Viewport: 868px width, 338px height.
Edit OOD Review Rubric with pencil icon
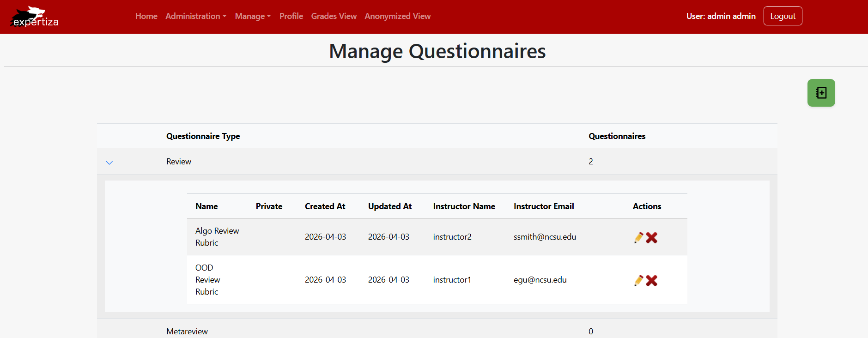(639, 280)
